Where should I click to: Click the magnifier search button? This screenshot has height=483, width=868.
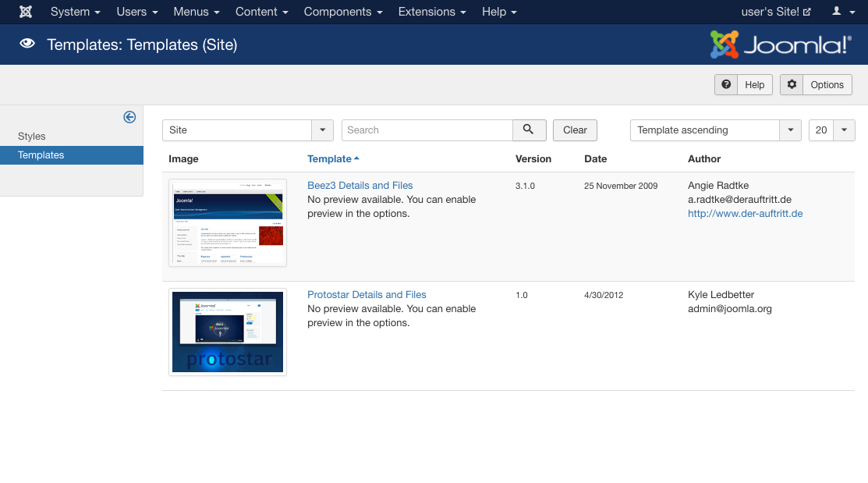tap(530, 130)
